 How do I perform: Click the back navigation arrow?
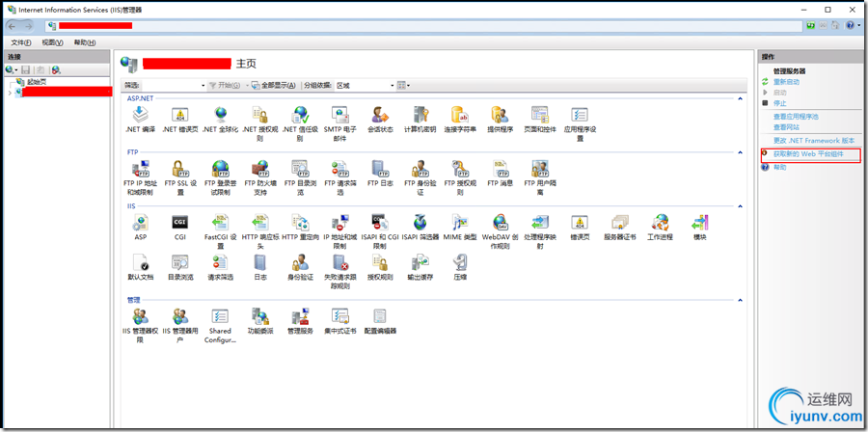coord(13,25)
